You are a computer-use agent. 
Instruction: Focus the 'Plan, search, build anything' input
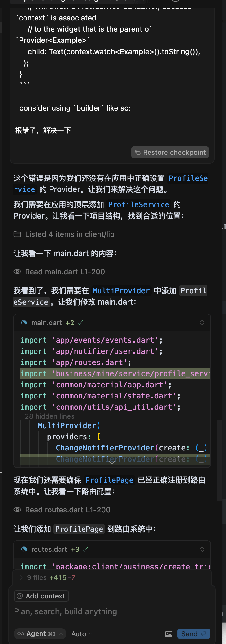click(112, 611)
